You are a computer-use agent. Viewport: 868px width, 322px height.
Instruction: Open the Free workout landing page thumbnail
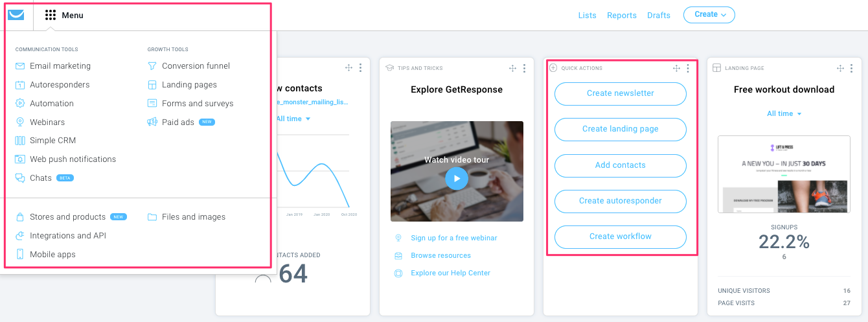(x=784, y=174)
